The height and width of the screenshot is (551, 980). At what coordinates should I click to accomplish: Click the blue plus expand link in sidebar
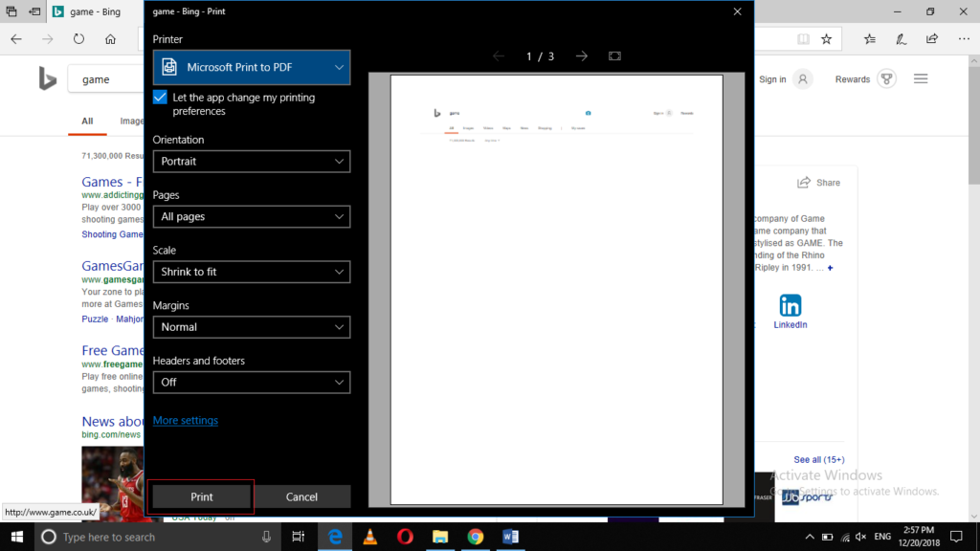[830, 268]
